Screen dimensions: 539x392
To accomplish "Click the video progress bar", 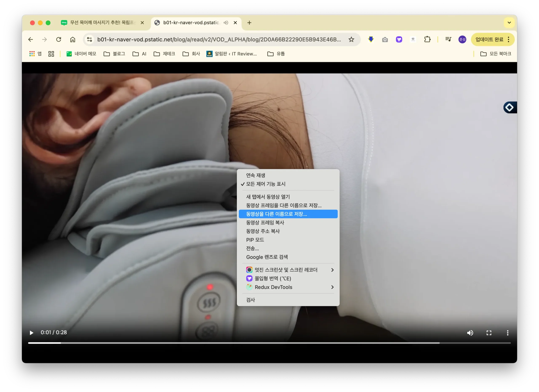I will point(269,343).
